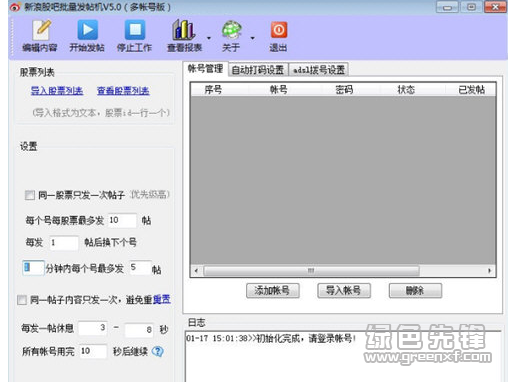This screenshot has width=513, height=382.
Task: Expand the dropdown arrow beside 关于
Action: (253, 38)
